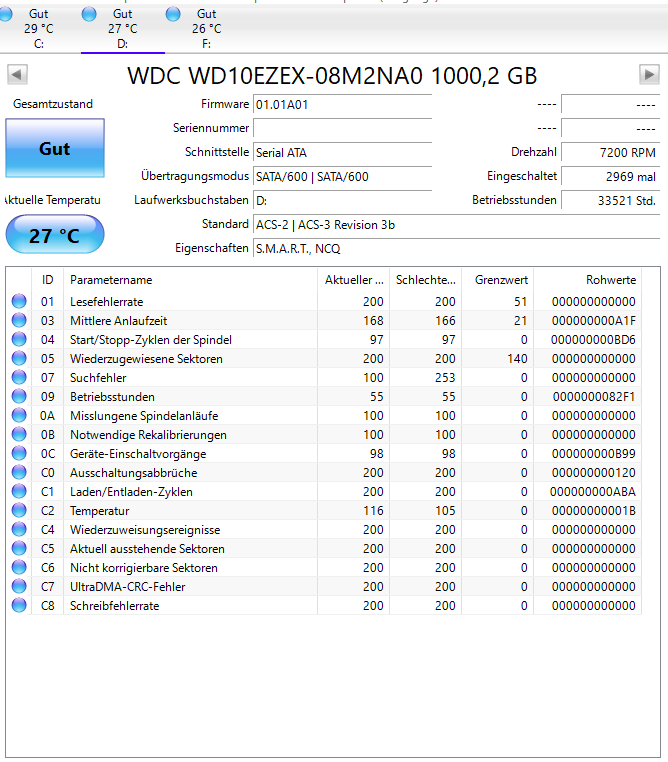Click the Firmware field 01.01A01
The height and width of the screenshot is (762, 668).
pos(343,104)
